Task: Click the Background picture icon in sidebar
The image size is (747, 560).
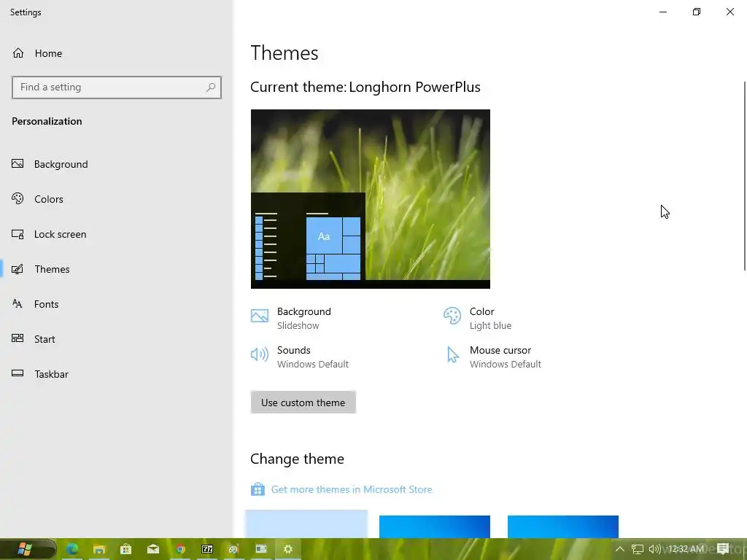Action: point(18,164)
